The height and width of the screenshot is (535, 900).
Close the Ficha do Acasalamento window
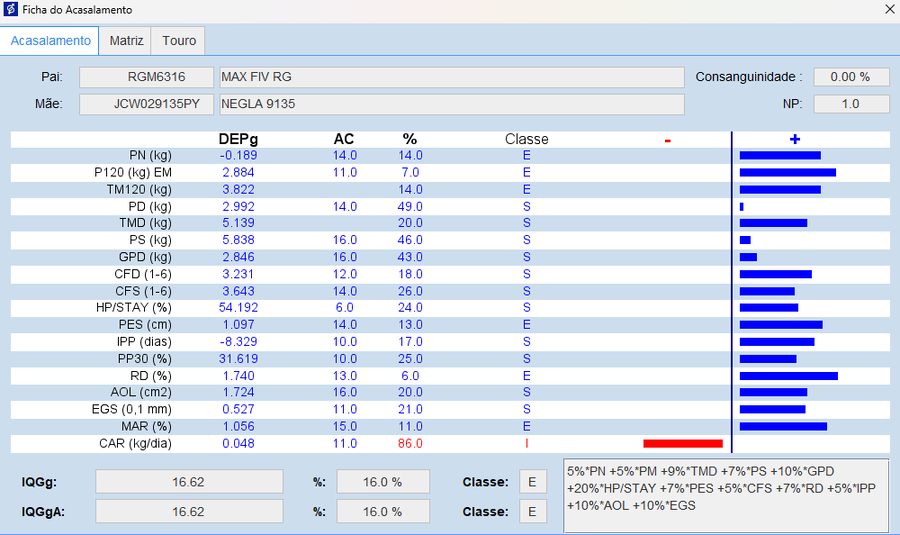(x=889, y=9)
